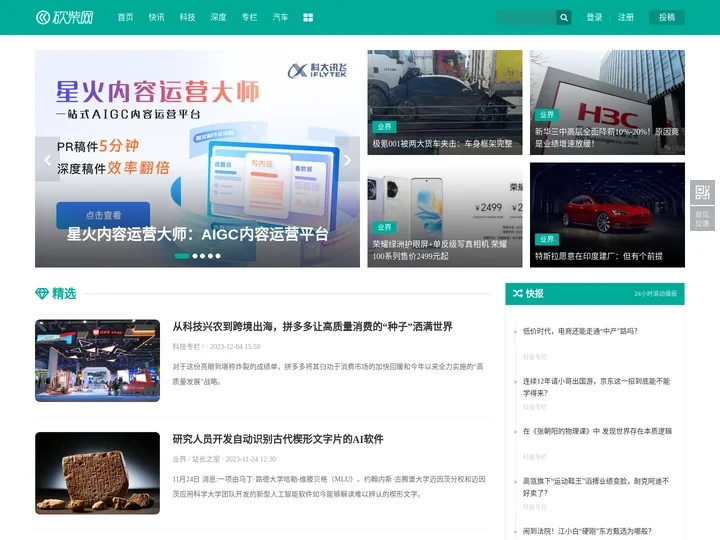Open 快报 item 连续12年请小哥出国游
720x540 pixels.
click(x=596, y=387)
